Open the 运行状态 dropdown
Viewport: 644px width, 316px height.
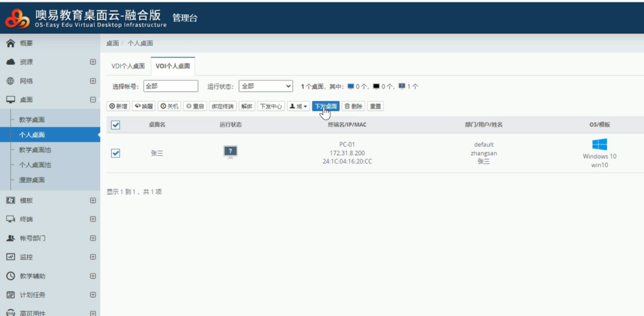(x=266, y=86)
